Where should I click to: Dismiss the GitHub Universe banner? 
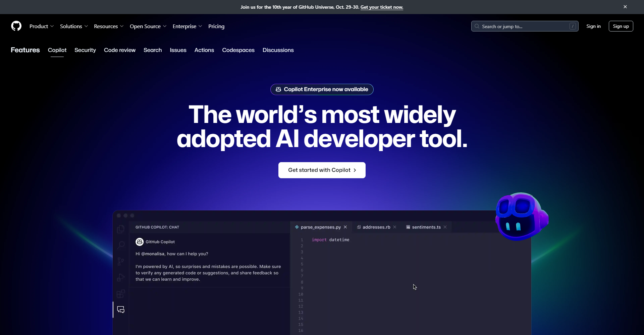pos(625,7)
